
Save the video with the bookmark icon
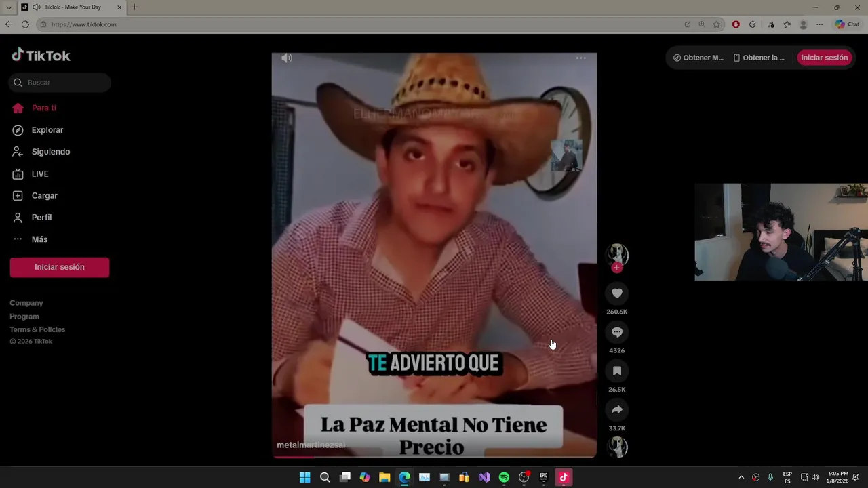point(617,371)
